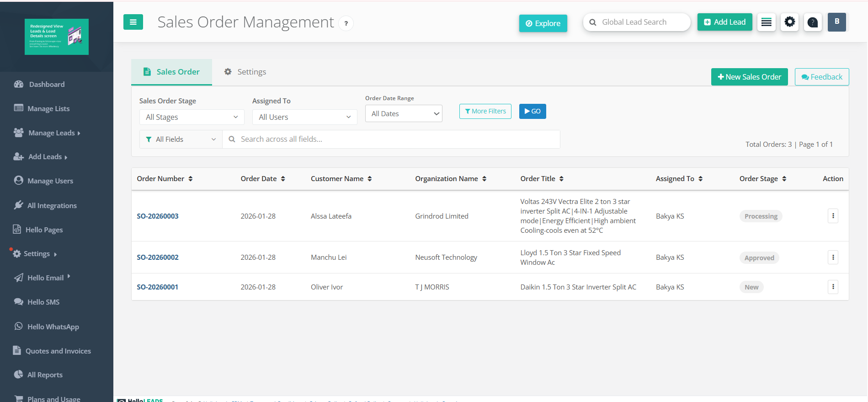Image resolution: width=868 pixels, height=402 pixels.
Task: Open the support chat icon in header
Action: point(813,22)
